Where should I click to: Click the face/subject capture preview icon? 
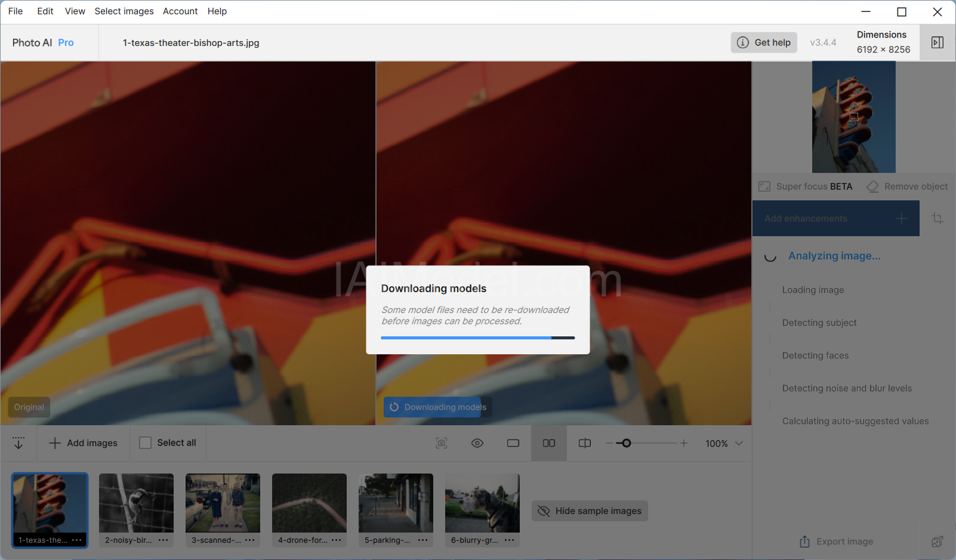(x=442, y=443)
